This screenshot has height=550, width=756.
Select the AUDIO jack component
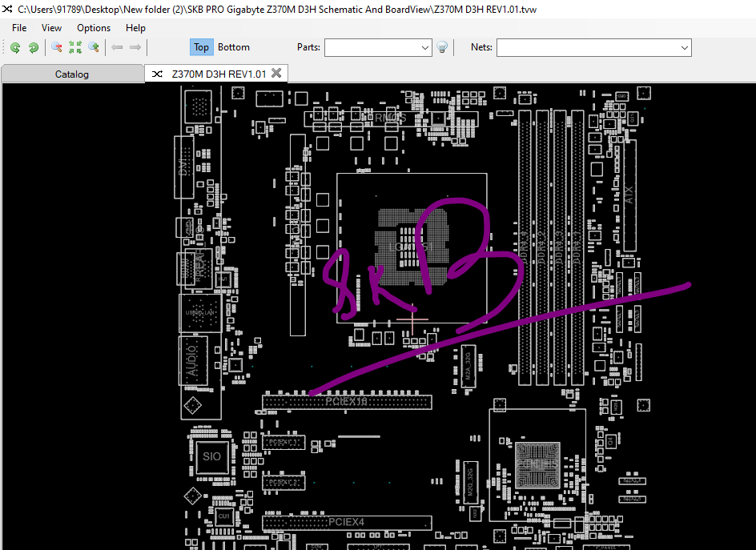pos(194,360)
